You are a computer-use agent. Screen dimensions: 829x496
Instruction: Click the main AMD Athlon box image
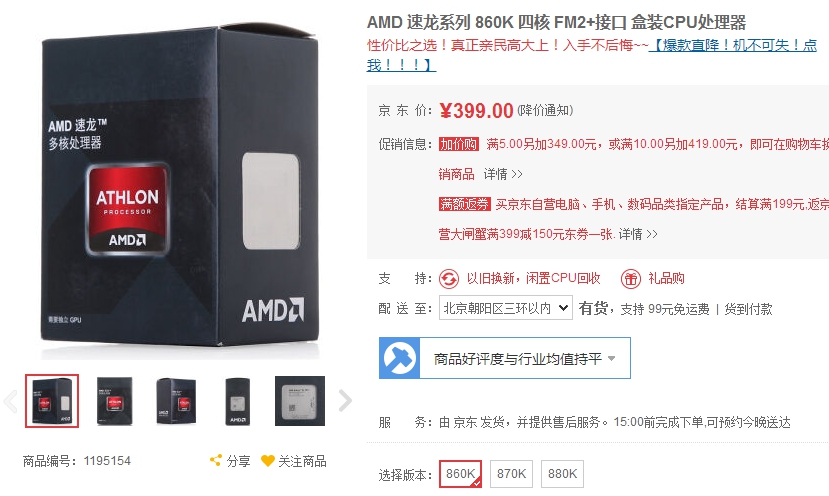[x=180, y=190]
